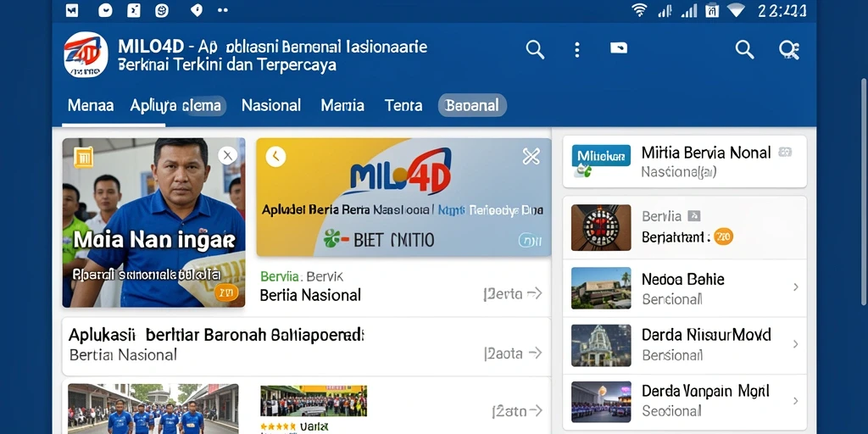868x434 pixels.
Task: Select the Bavanal tab pill
Action: pyautogui.click(x=472, y=105)
